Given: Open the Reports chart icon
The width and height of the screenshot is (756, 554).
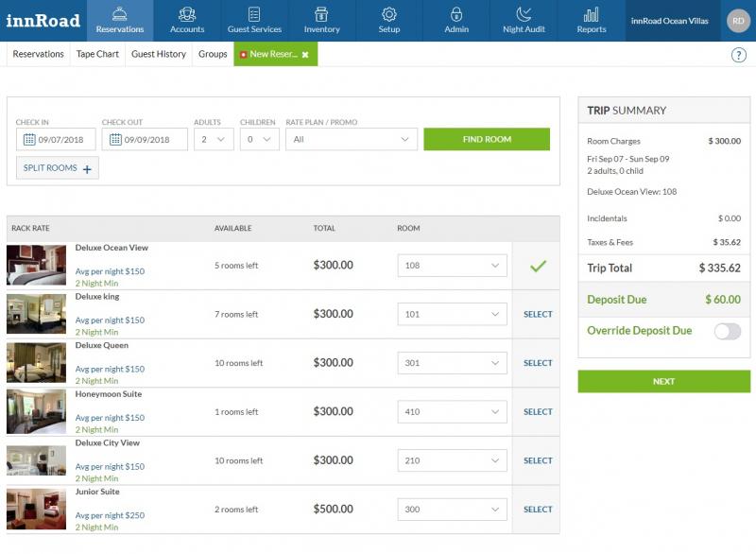Looking at the screenshot, I should (592, 14).
